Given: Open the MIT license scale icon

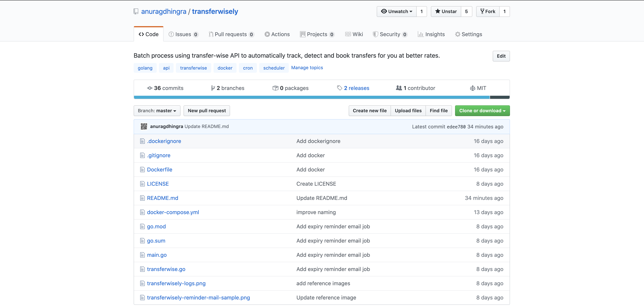Looking at the screenshot, I should click(x=472, y=88).
